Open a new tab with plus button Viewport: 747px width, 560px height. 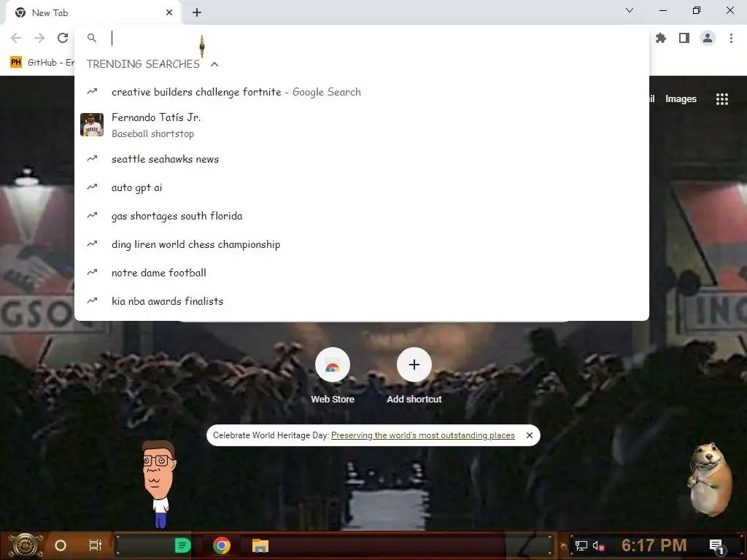coord(197,13)
